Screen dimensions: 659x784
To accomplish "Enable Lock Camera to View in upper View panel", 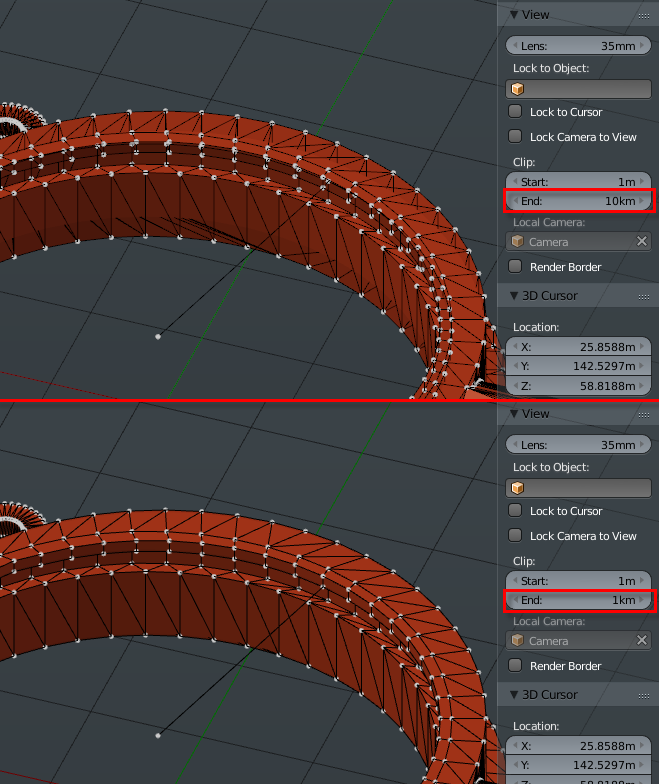I will (515, 136).
